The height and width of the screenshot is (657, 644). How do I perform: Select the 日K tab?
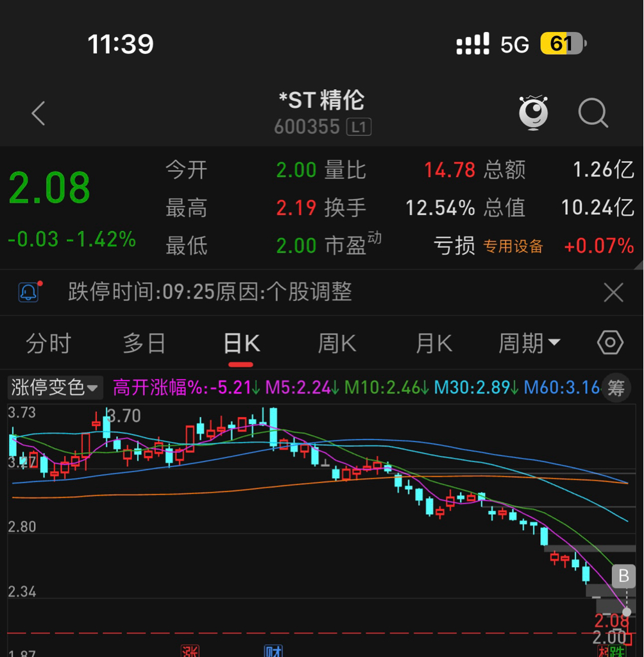242,344
